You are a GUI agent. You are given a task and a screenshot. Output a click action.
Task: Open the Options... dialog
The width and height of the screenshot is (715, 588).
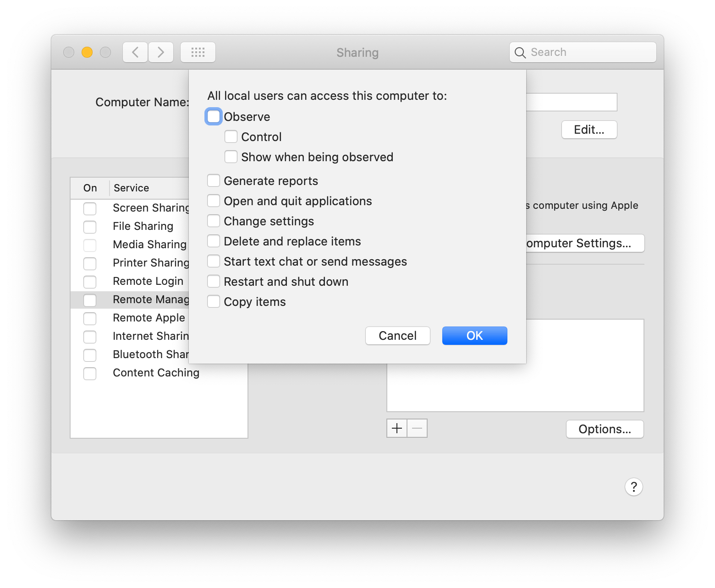tap(605, 429)
